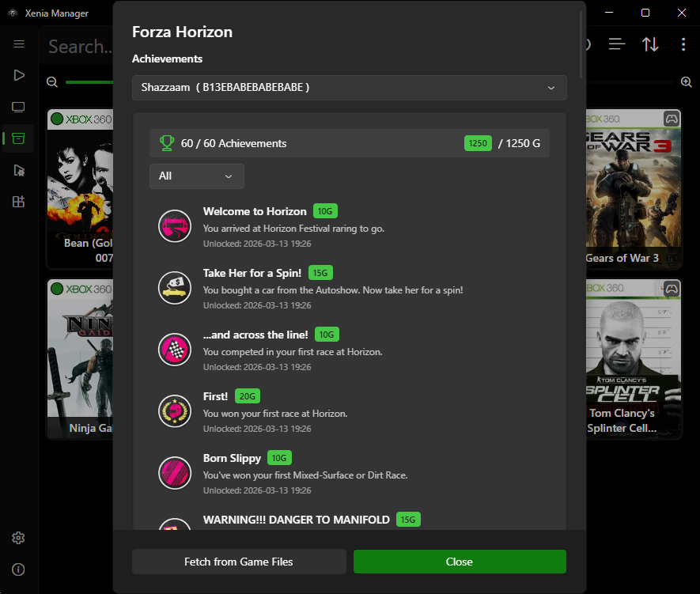Open the Ninja Gaiden game cover
700x594 pixels.
(x=81, y=359)
